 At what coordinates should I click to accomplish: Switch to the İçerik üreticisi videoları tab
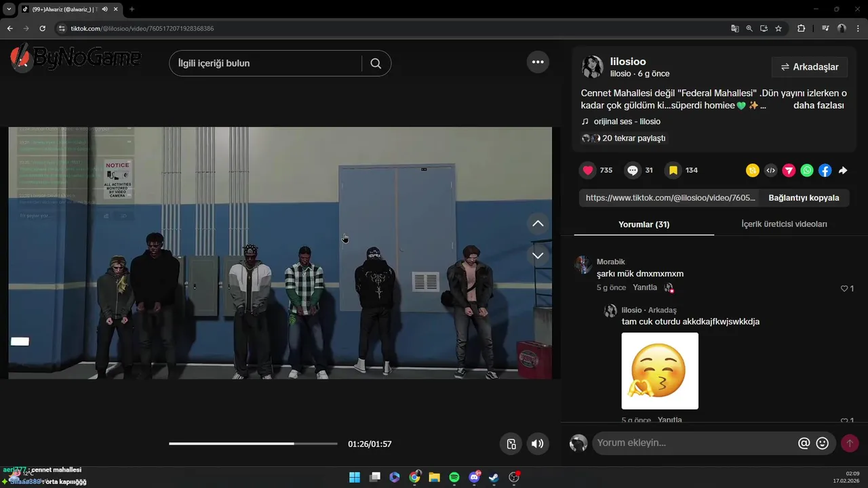pos(784,224)
